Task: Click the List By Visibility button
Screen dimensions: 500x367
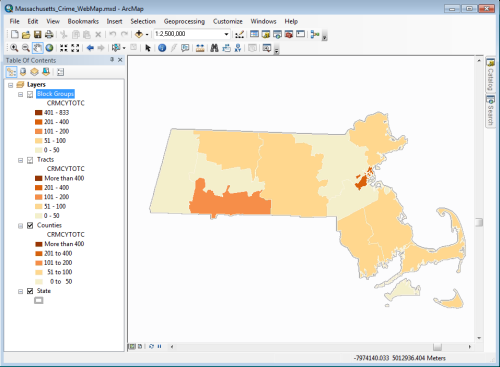Action: (x=34, y=72)
